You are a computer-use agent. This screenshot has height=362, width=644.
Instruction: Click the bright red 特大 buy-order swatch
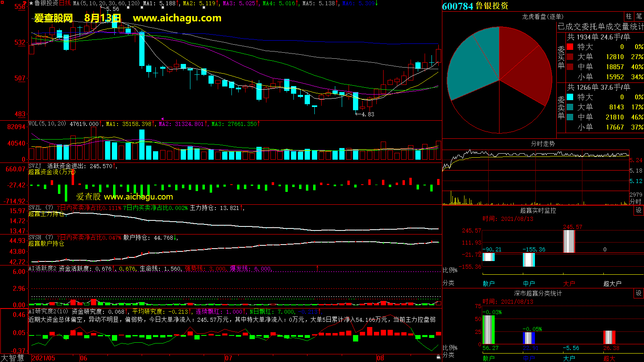click(x=570, y=47)
